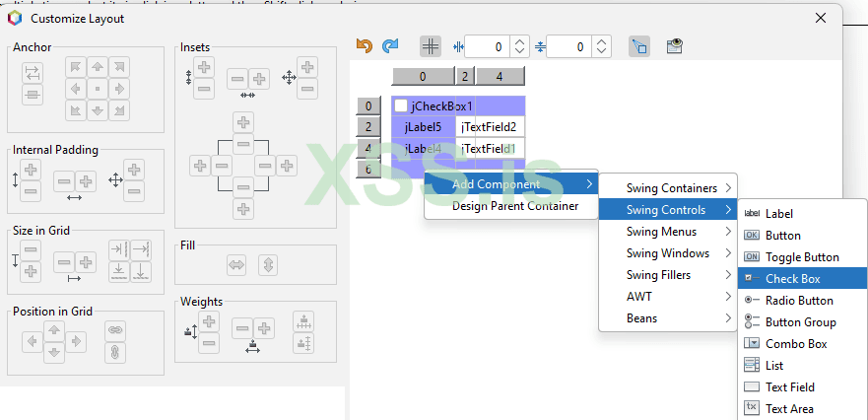Open the Add Component submenu

[511, 184]
